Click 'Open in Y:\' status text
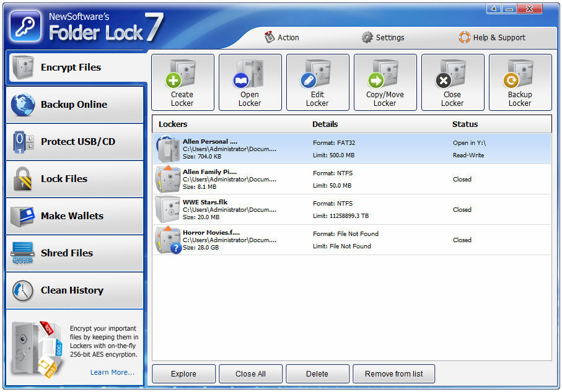Screen dimensions: 562x392 coord(469,142)
